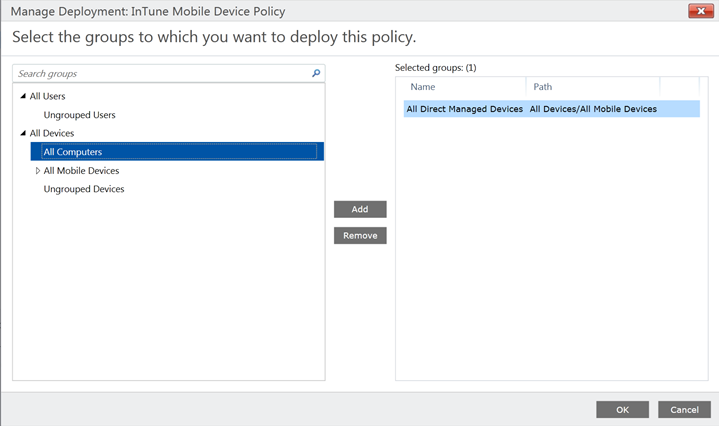Close the Manage Deployment dialog
719x426 pixels.
701,11
